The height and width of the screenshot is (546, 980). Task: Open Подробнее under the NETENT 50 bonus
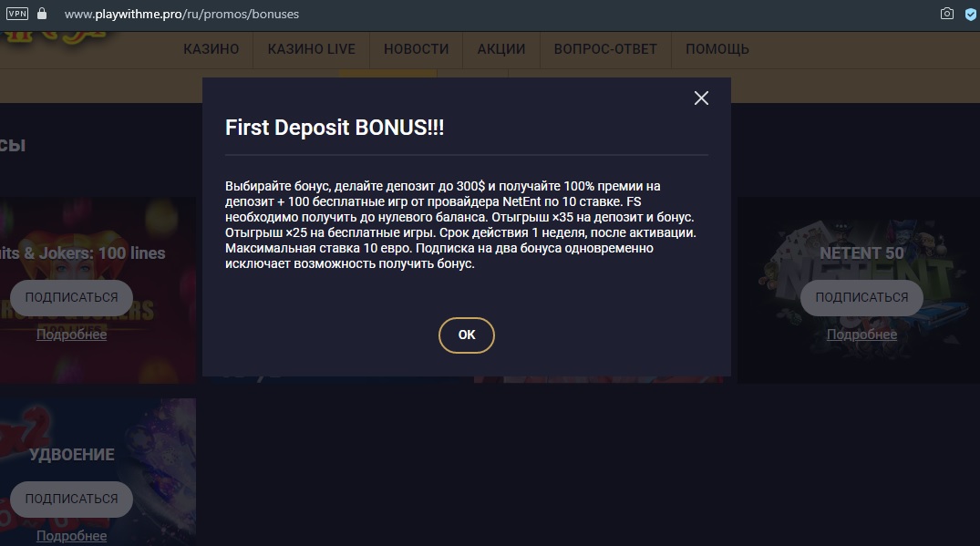pyautogui.click(x=861, y=335)
